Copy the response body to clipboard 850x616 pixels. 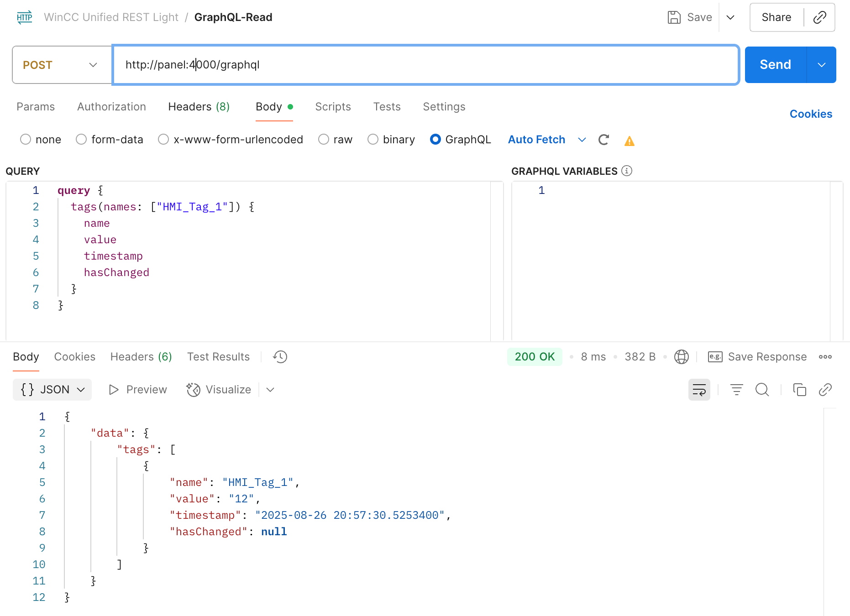point(799,390)
